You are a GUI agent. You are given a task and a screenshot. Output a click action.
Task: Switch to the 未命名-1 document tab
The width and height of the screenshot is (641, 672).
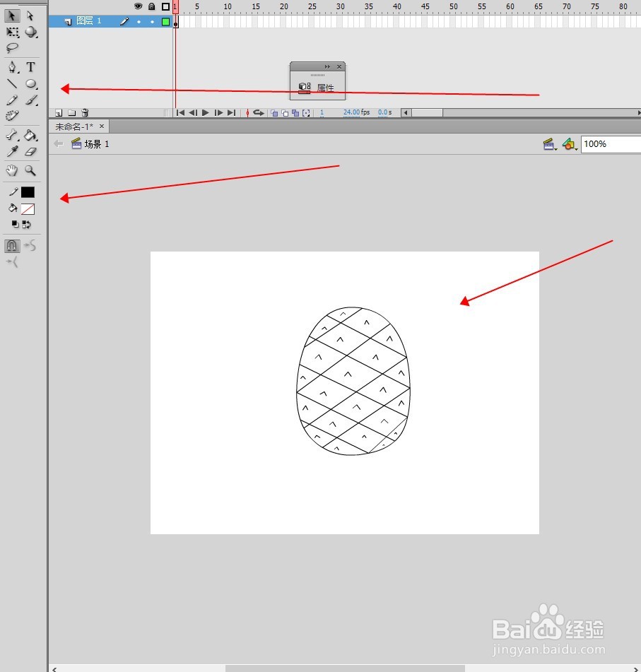coord(73,126)
